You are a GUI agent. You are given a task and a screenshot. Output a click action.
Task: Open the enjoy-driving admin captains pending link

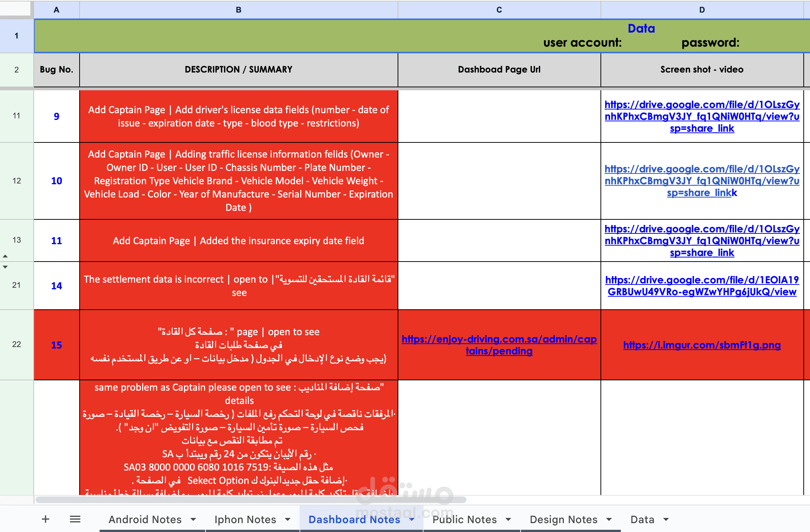tap(499, 345)
